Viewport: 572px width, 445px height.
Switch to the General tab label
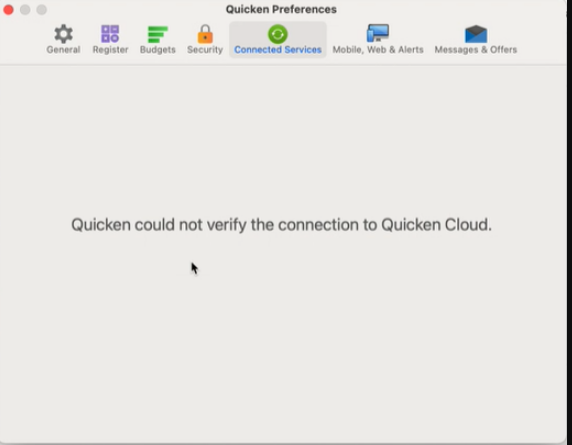(63, 50)
